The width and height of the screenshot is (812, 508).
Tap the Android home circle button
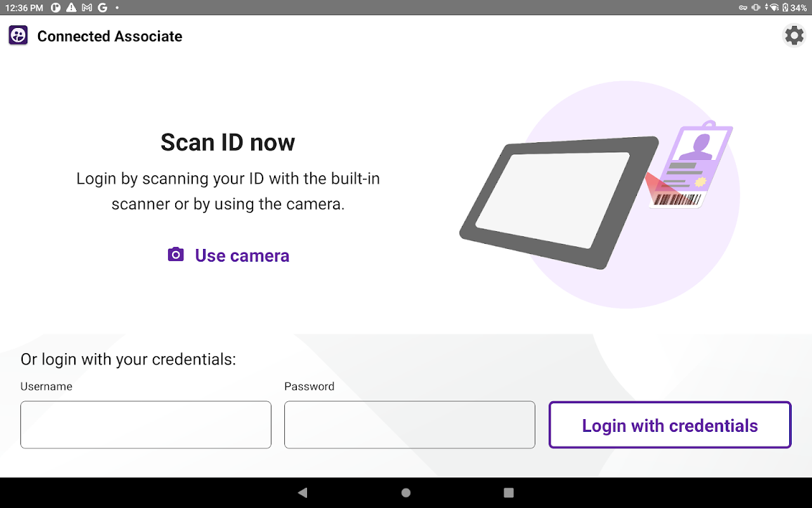coord(406,493)
